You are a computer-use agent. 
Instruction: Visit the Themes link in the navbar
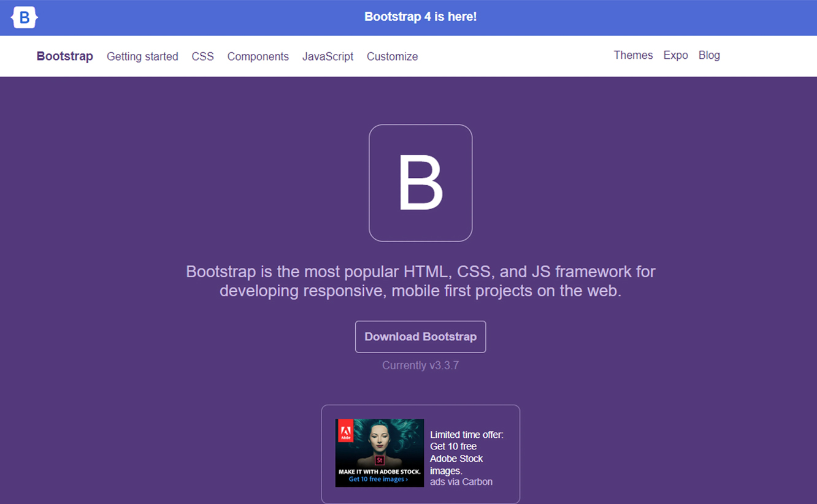click(633, 55)
